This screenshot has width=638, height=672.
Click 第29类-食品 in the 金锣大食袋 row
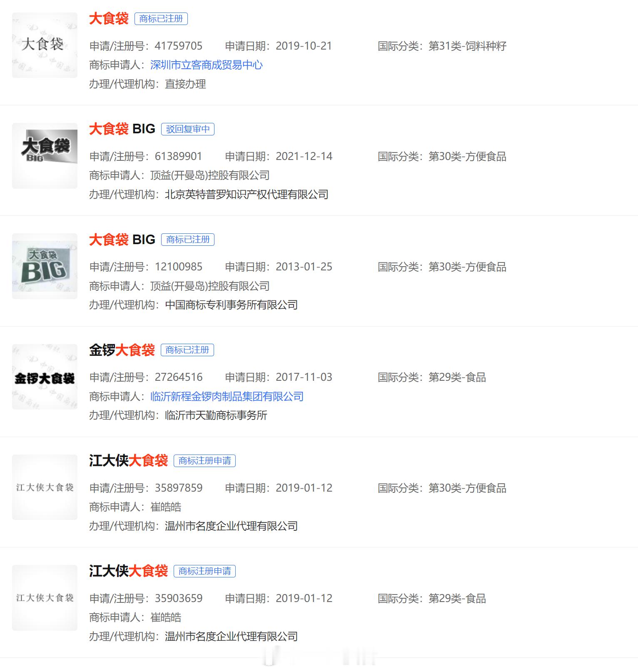457,377
